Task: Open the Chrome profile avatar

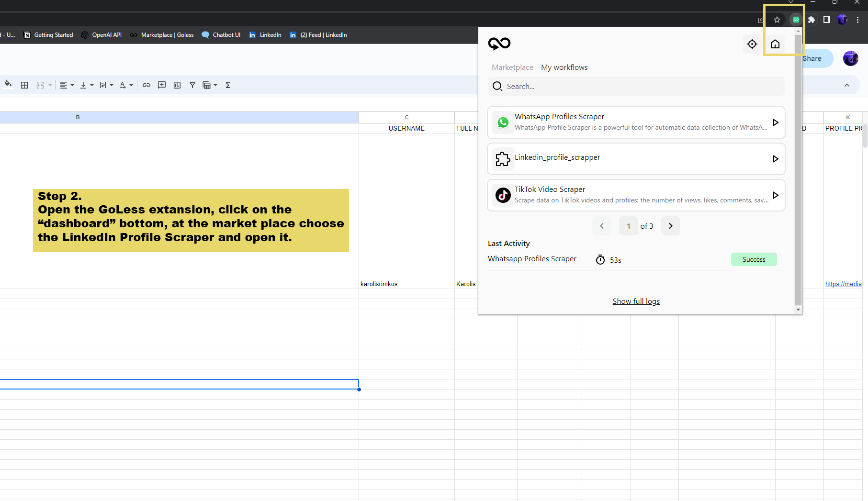Action: 842,20
